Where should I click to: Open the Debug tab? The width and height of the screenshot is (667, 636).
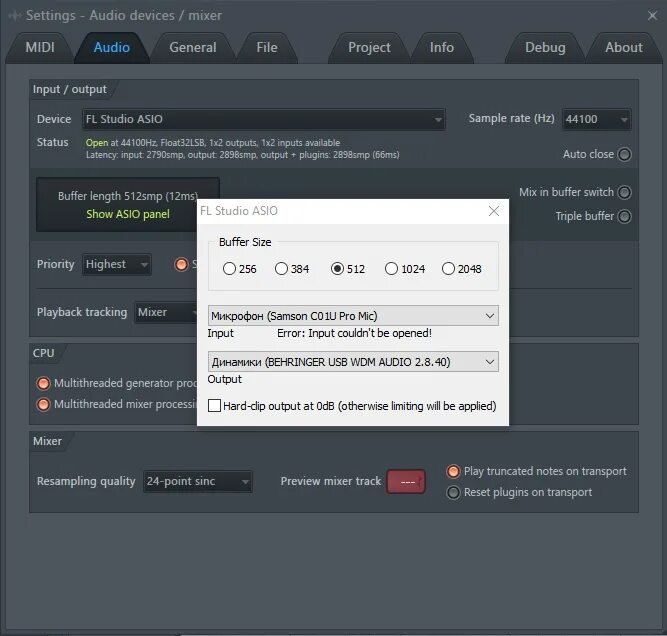[545, 48]
